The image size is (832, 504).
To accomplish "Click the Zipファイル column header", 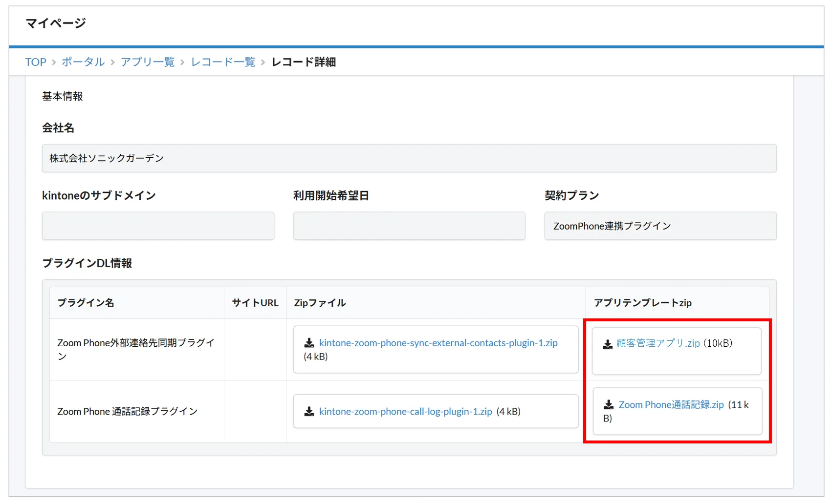I will (320, 303).
